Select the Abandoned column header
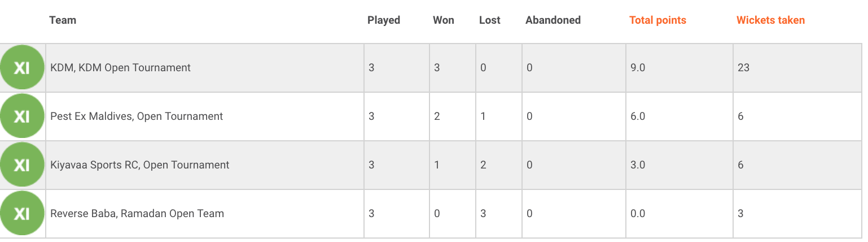 pos(553,20)
